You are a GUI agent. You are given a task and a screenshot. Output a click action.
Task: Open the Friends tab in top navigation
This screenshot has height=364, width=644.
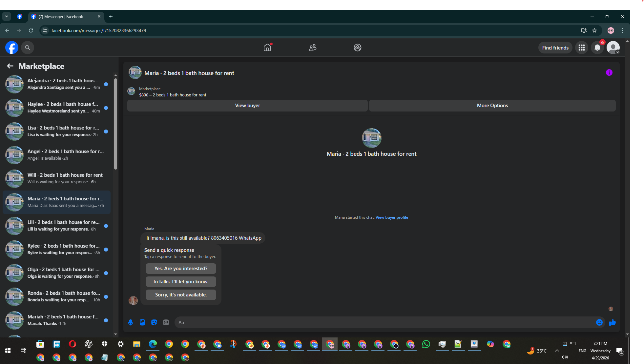[313, 48]
